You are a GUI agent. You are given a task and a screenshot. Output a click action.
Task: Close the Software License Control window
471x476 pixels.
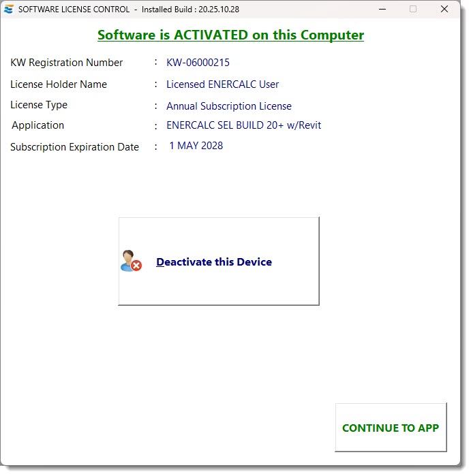(444, 9)
